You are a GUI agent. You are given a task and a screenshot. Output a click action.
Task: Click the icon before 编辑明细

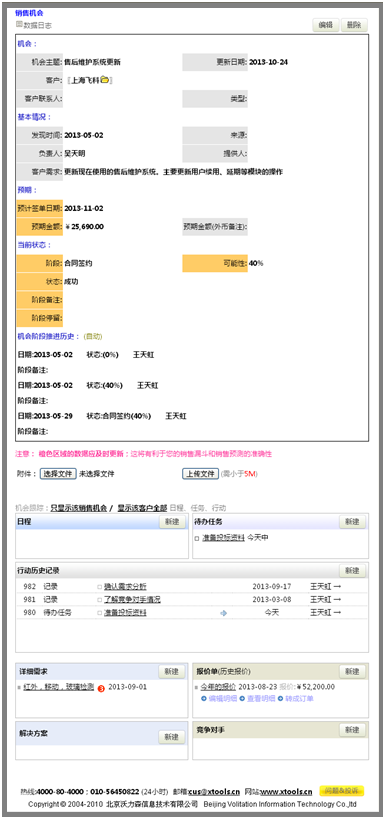click(x=204, y=699)
